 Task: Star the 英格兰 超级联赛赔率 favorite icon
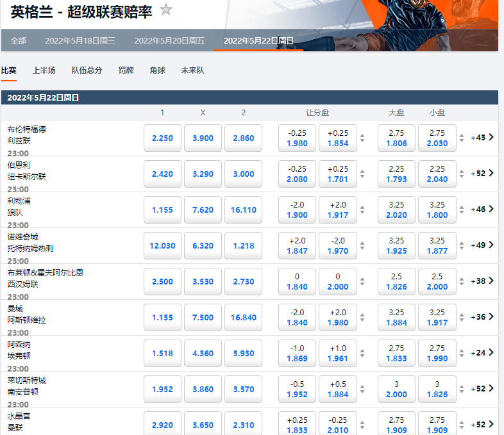[166, 10]
